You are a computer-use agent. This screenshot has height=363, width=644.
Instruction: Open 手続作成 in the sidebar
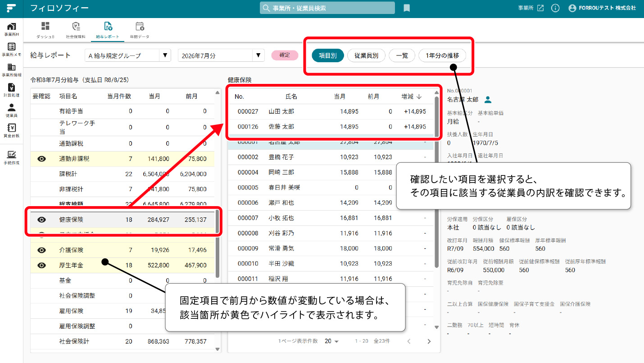[12, 158]
